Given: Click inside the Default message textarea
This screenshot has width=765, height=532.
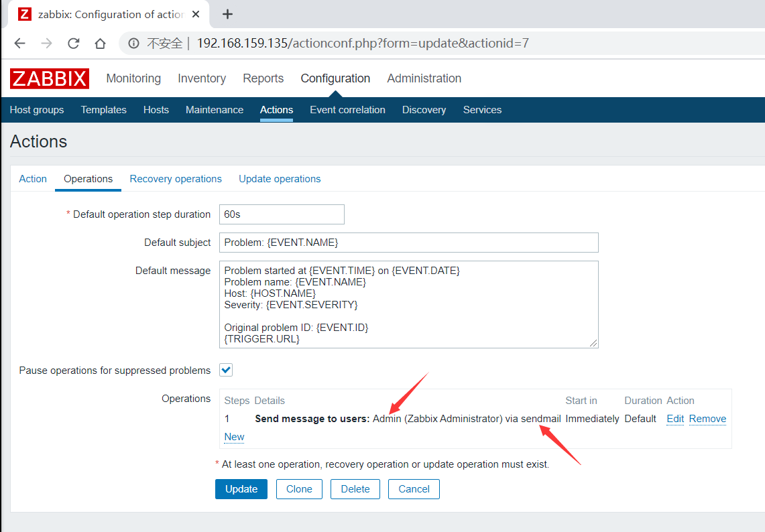Looking at the screenshot, I should 408,304.
